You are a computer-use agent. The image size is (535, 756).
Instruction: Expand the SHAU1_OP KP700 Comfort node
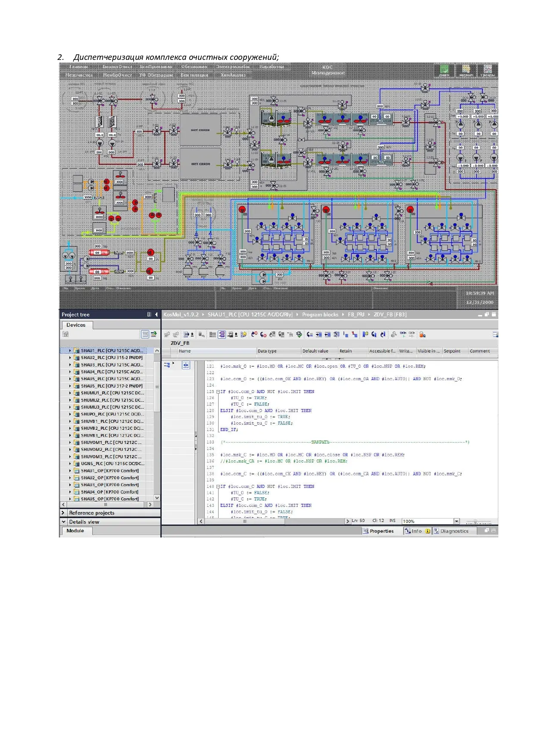70,471
